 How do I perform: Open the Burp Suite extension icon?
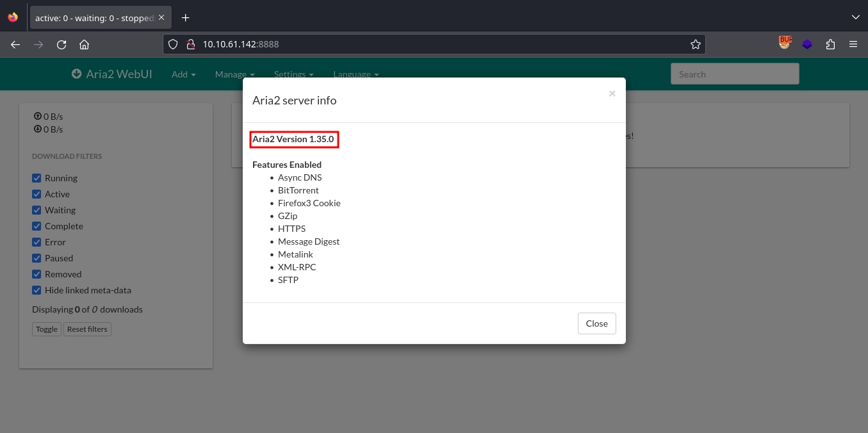coord(785,44)
